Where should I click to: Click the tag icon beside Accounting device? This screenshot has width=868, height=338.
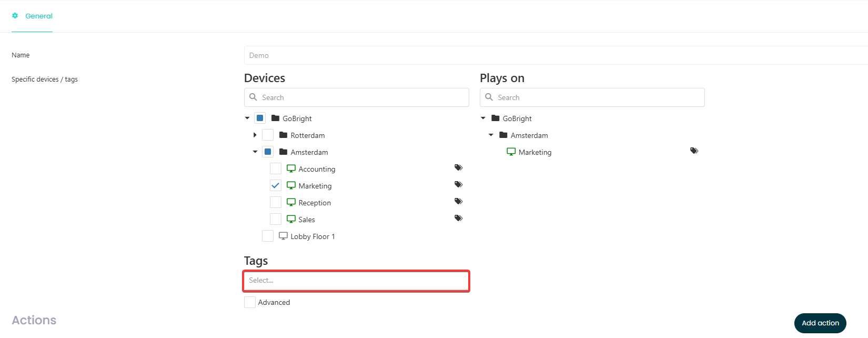click(x=458, y=167)
